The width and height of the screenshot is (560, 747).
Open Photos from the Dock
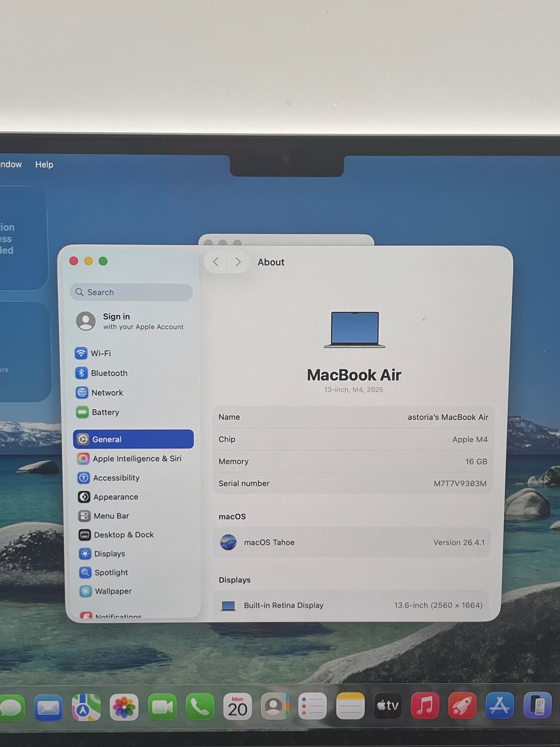pos(124,707)
